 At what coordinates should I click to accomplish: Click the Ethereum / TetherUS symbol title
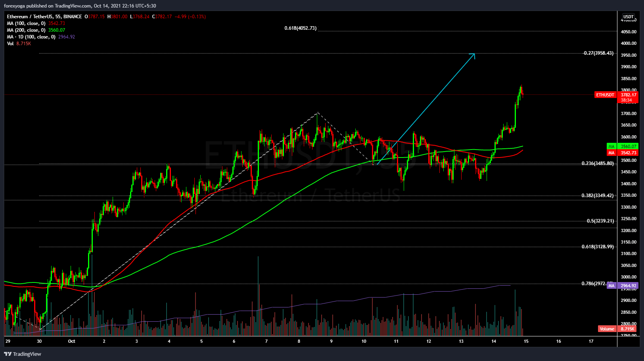coord(44,17)
